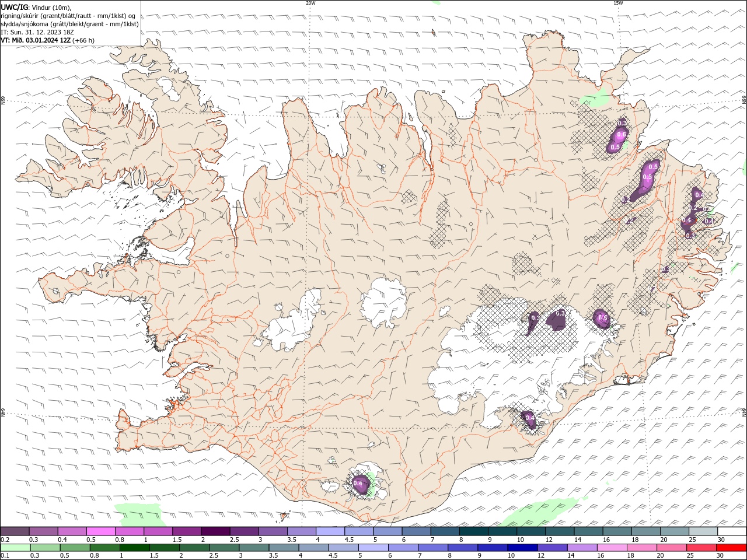This screenshot has width=747, height=560.
Task: Click the 'VT: Mið. 03.01.2024 12Z (+66 h)' line
Action: coord(48,40)
